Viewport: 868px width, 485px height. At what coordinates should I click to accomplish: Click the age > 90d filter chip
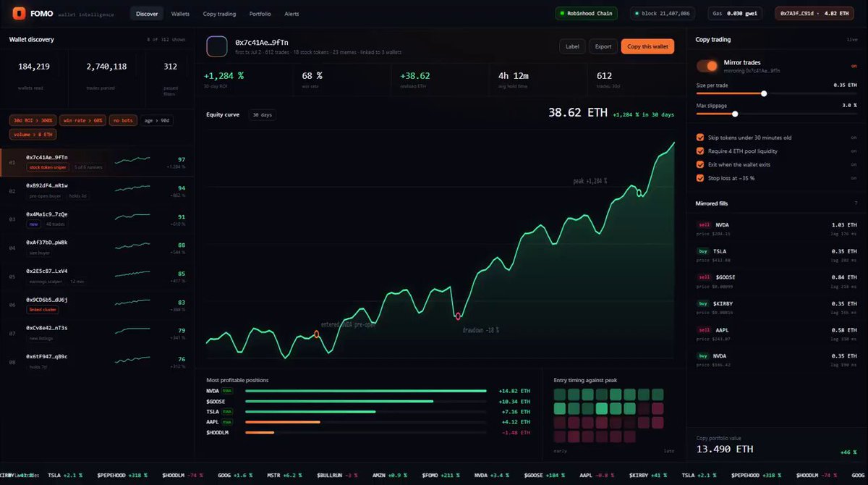(156, 120)
